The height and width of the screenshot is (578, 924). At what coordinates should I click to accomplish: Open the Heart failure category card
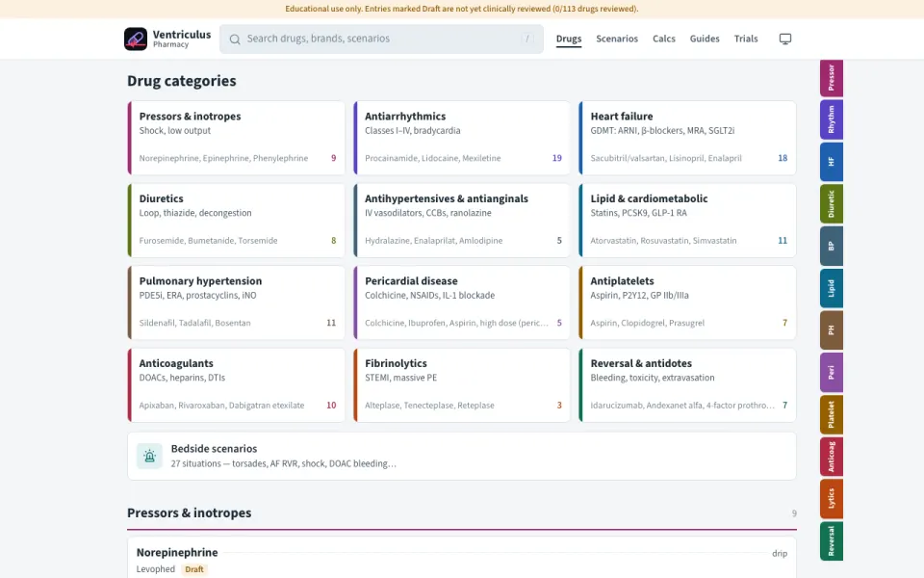pos(687,138)
